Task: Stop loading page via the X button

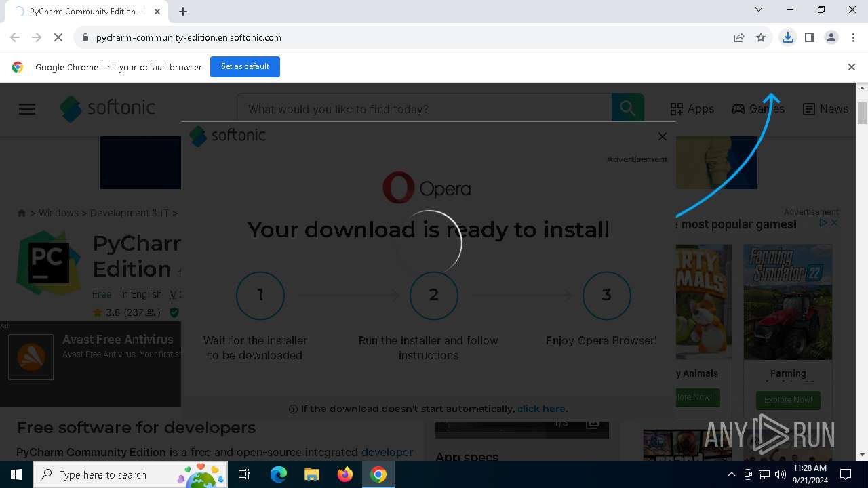Action: (58, 37)
